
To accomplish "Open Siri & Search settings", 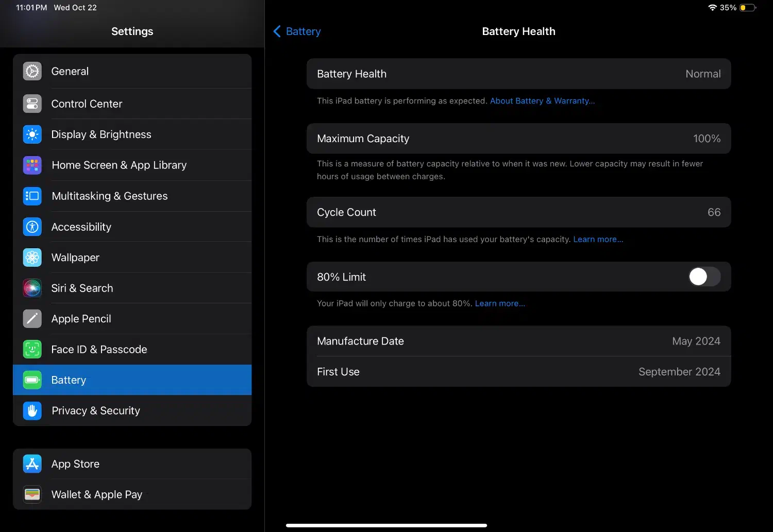I will click(132, 288).
